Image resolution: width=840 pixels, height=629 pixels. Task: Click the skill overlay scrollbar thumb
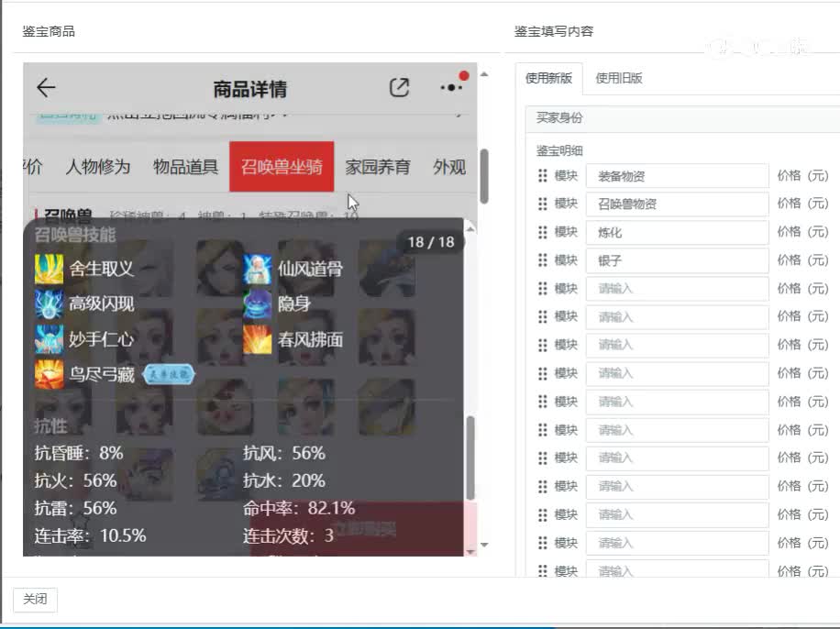pos(470,458)
